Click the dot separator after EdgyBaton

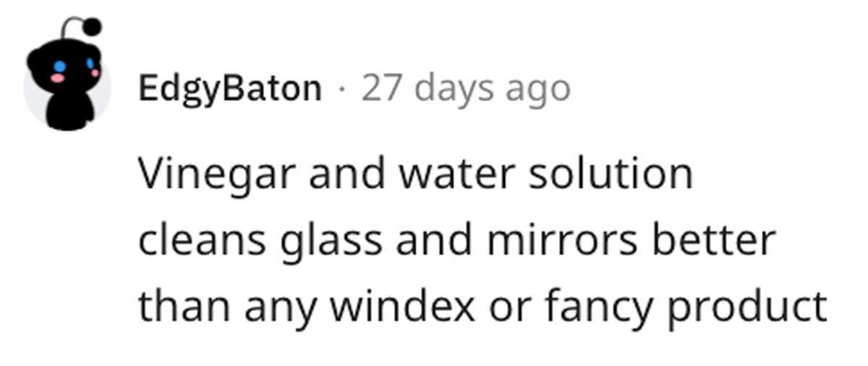pos(341,90)
